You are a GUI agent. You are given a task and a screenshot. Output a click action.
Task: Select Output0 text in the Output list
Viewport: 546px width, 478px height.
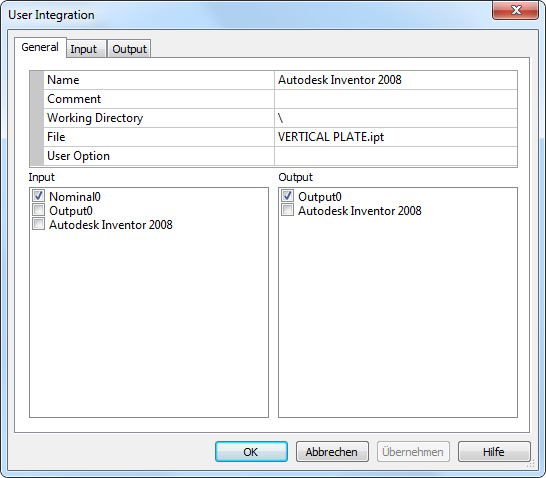tap(320, 197)
